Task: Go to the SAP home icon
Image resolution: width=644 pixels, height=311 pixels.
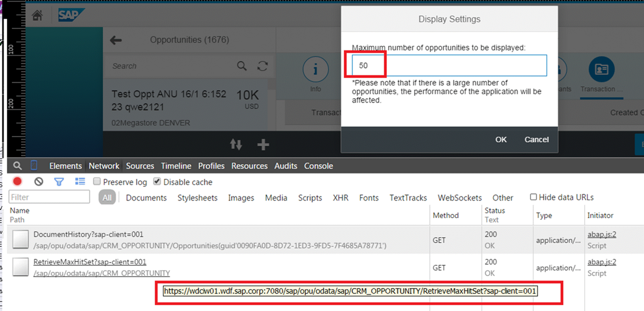Action: [x=37, y=15]
